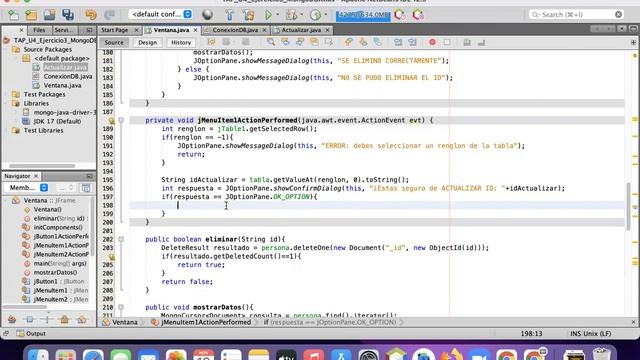Click the red Start Macro Recording icon
The image size is (640, 360).
pyautogui.click(x=432, y=42)
